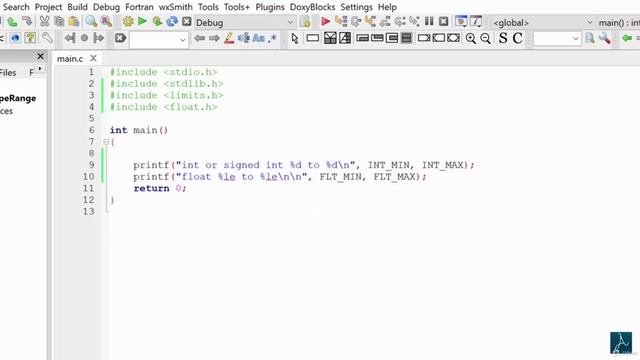Click the Break debugger pause icon

click(x=429, y=22)
